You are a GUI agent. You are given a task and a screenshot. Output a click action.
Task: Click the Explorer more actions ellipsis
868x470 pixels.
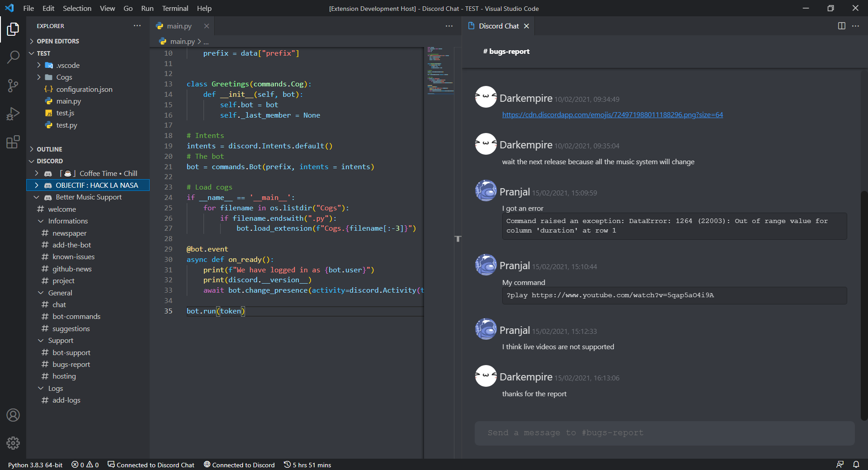tap(137, 26)
